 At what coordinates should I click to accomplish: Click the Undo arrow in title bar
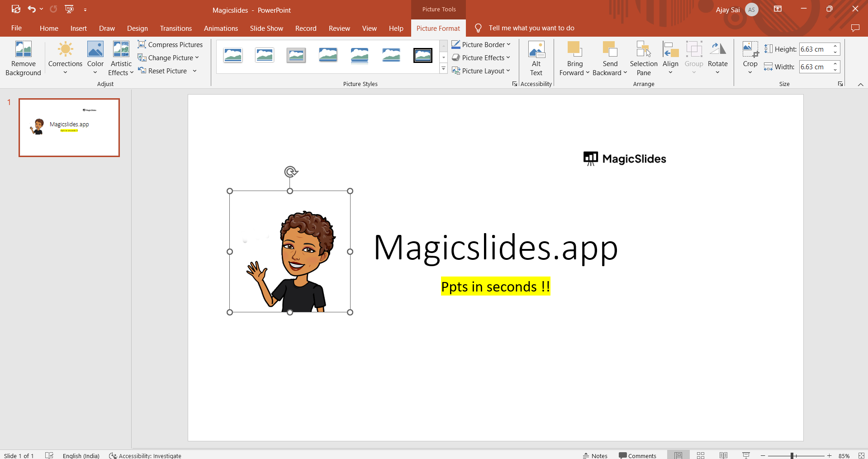click(x=31, y=9)
